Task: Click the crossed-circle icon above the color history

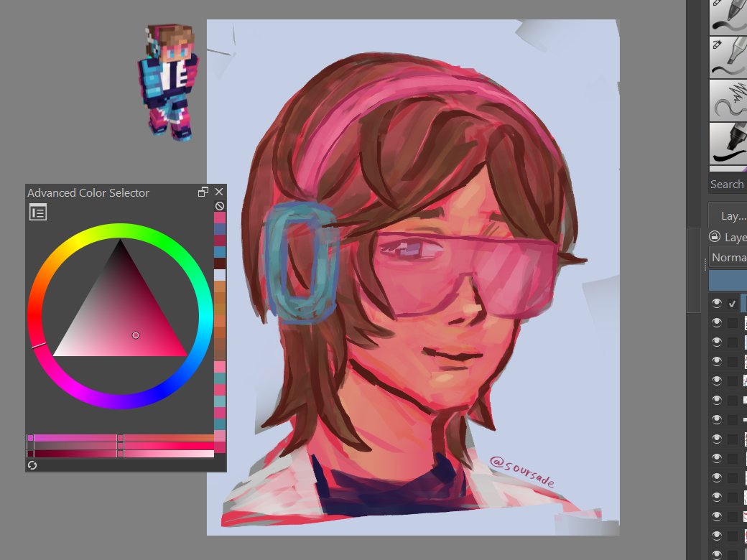Action: pos(220,206)
